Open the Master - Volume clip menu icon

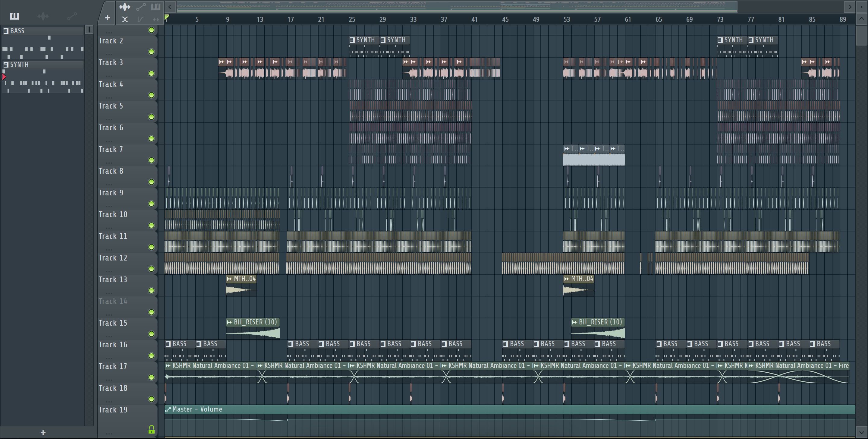coord(168,409)
